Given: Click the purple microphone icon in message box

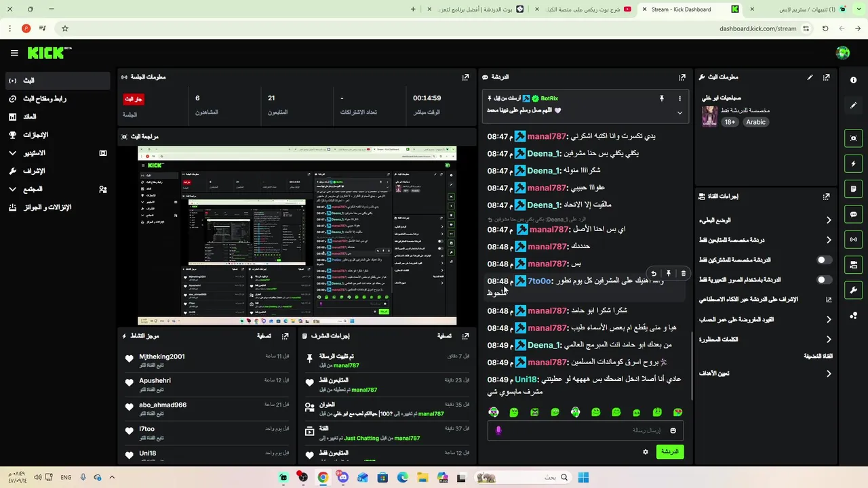Looking at the screenshot, I should click(498, 430).
